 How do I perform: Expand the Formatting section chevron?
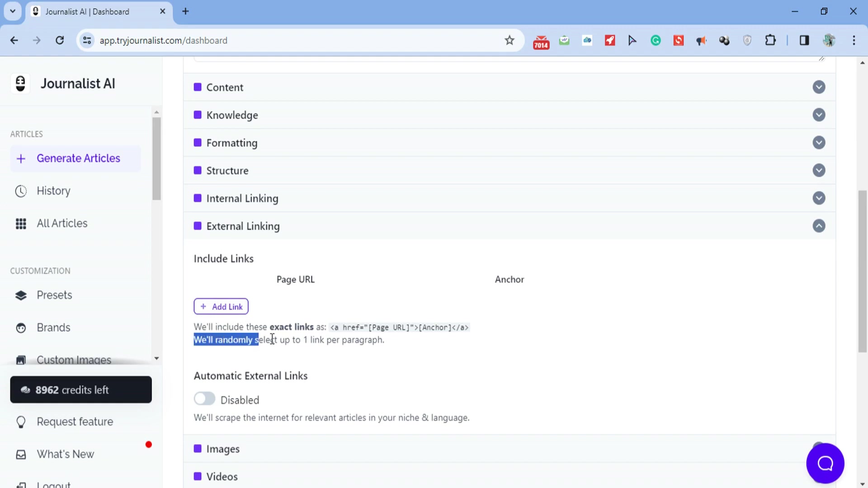(x=819, y=143)
